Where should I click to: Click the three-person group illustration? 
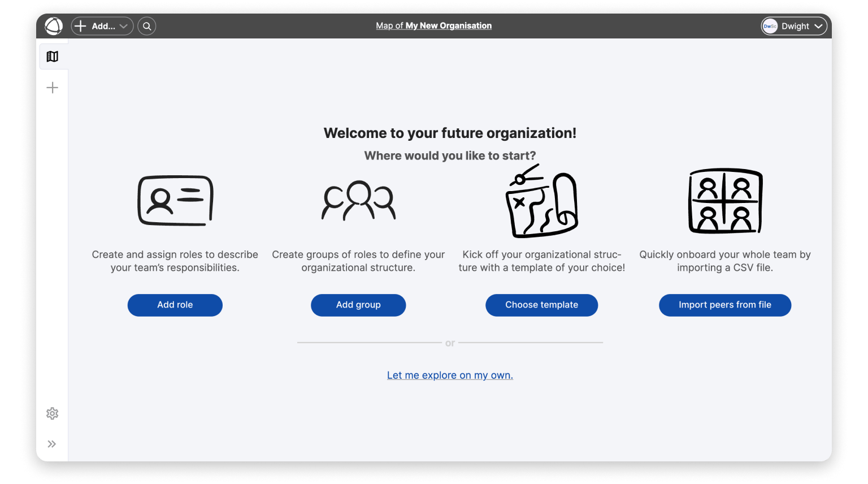358,200
